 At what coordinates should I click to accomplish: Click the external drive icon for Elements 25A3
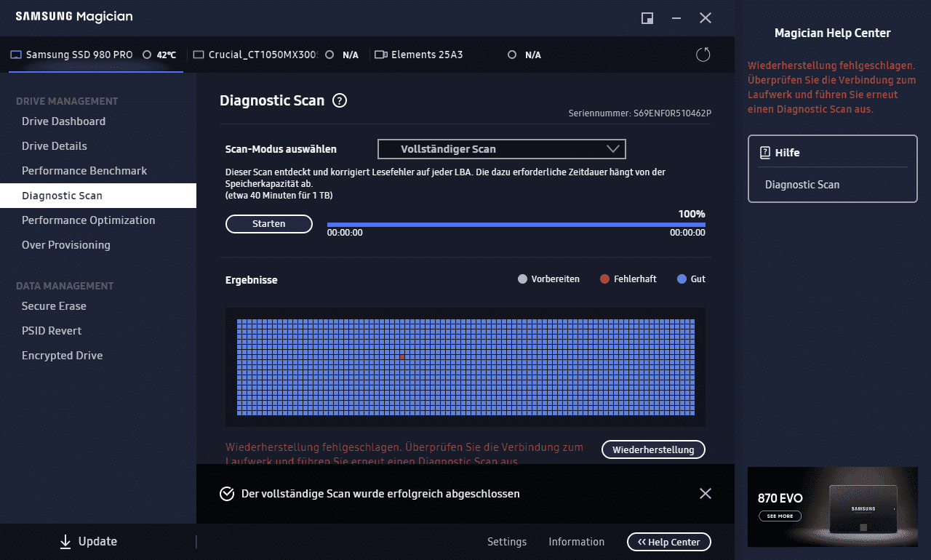(x=379, y=54)
